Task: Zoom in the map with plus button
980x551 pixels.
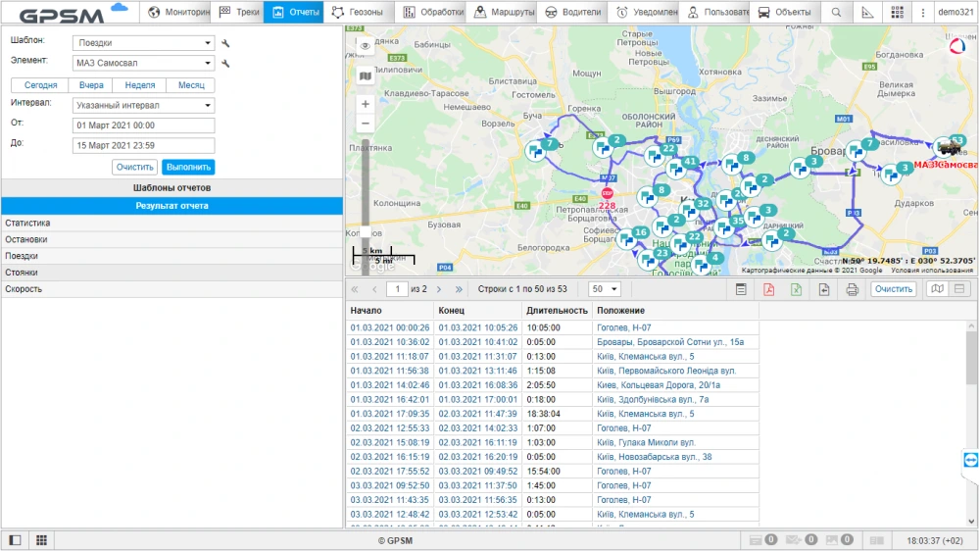Action: point(366,104)
